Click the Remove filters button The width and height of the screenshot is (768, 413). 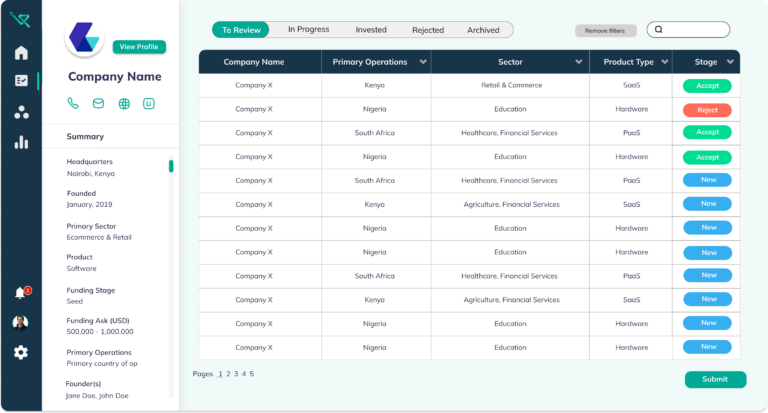(x=605, y=31)
